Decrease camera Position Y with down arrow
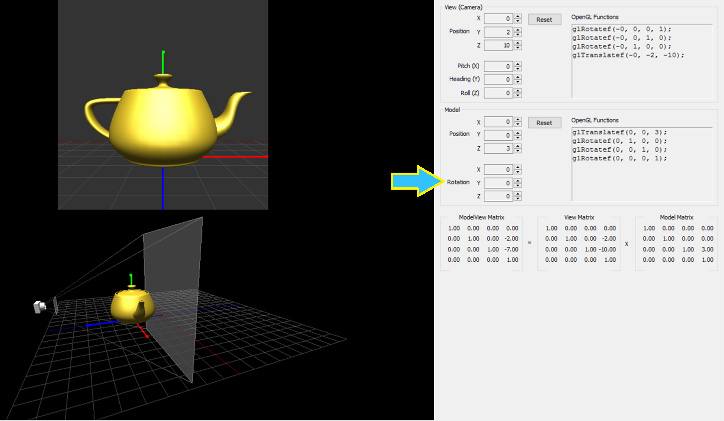This screenshot has width=724, height=421. 518,35
